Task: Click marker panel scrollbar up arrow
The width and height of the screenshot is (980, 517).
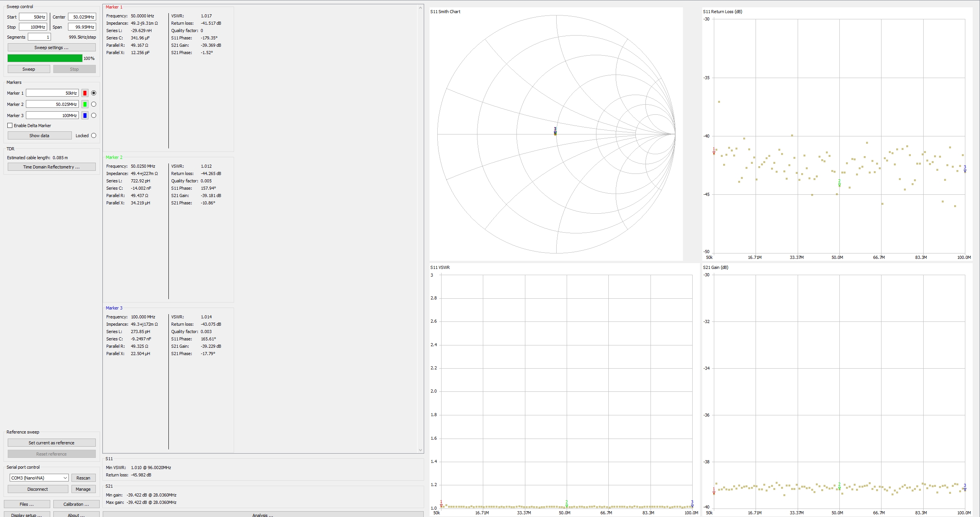Action: (420, 8)
